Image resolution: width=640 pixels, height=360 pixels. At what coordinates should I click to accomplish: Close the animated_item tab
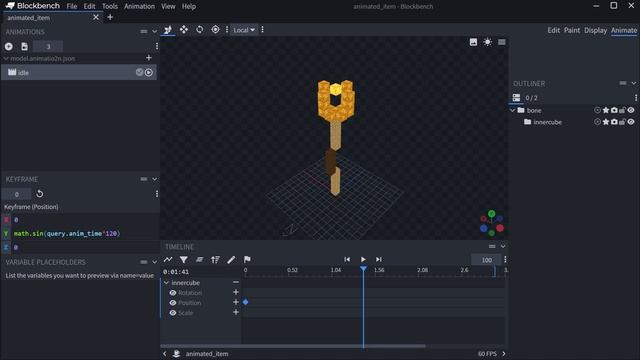96,17
